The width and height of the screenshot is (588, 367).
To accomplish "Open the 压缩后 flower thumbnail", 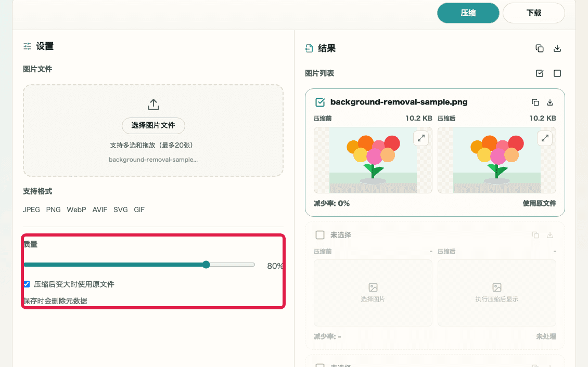I will coord(496,160).
